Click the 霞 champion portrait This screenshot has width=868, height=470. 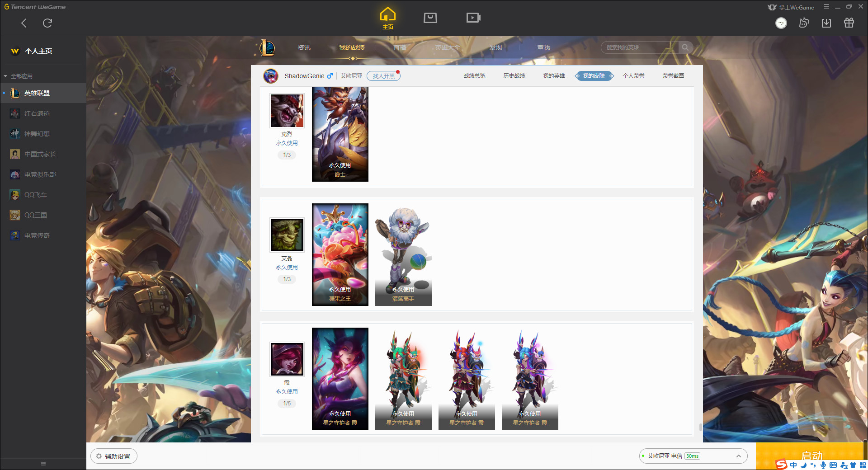point(287,359)
